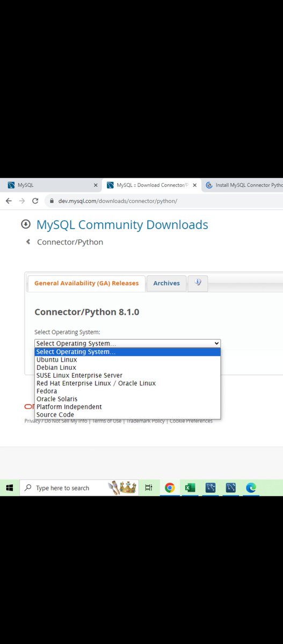Open Terms of Use footer link
The width and height of the screenshot is (283, 644).
coord(107,421)
